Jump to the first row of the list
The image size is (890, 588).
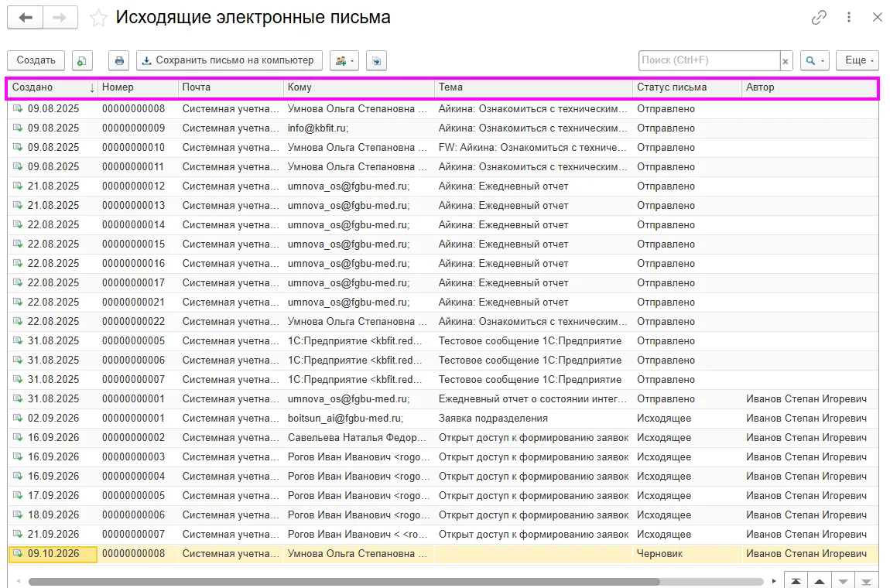(796, 581)
